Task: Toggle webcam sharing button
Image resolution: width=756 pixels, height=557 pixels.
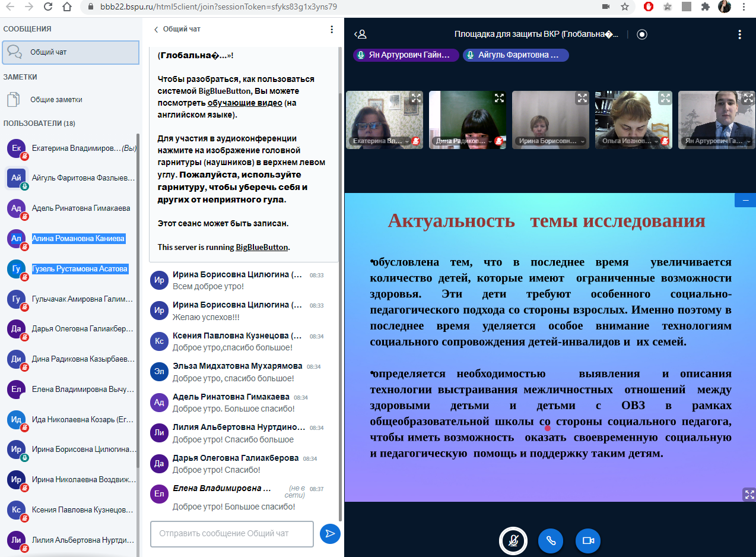Action: (588, 541)
